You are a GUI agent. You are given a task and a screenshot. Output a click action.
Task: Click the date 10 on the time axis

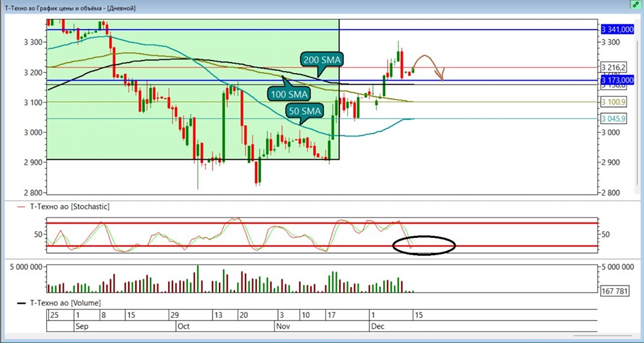(x=305, y=315)
